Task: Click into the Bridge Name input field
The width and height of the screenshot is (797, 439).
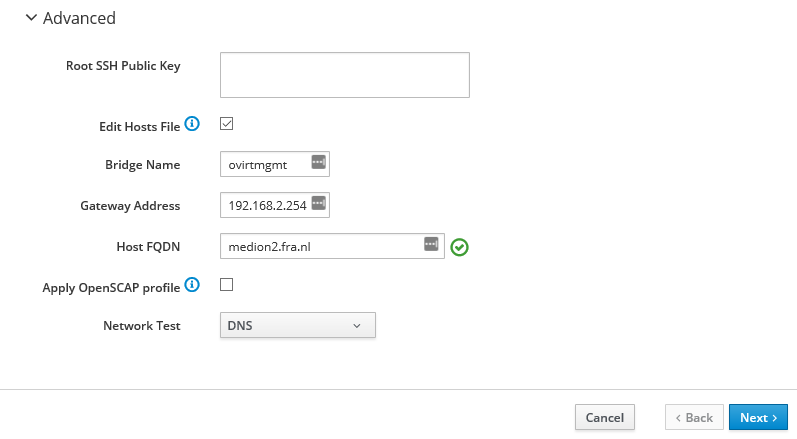Action: 265,164
